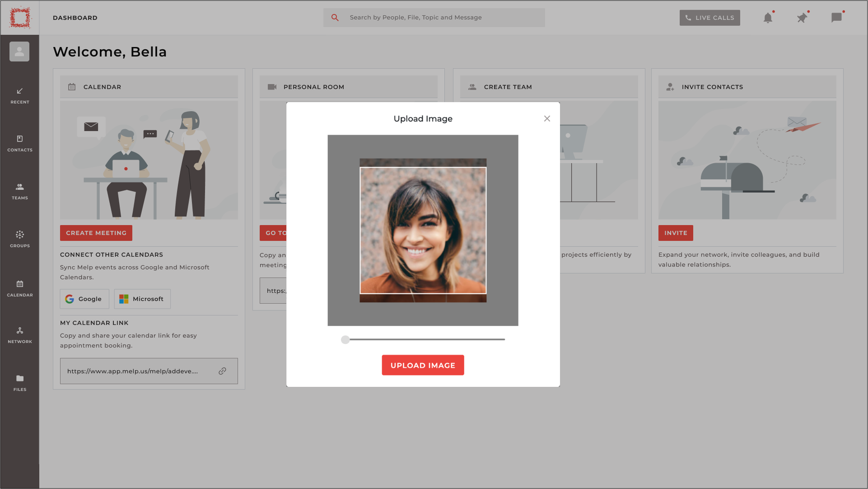The width and height of the screenshot is (868, 489).
Task: Open the Dashboard menu item
Action: pos(75,17)
